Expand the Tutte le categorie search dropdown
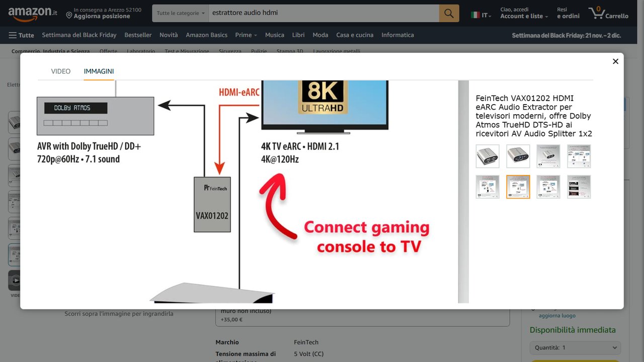Viewport: 644px width, 362px height. (x=181, y=13)
